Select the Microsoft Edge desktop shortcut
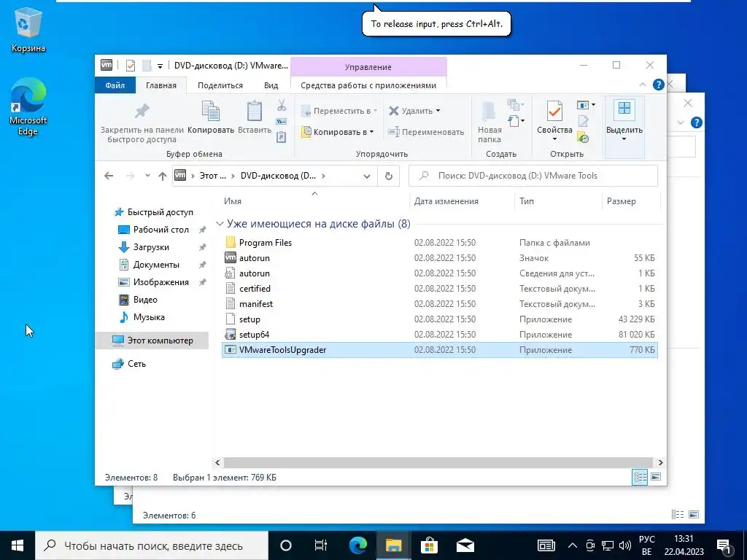Screen dimensions: 747x560 click(x=28, y=106)
